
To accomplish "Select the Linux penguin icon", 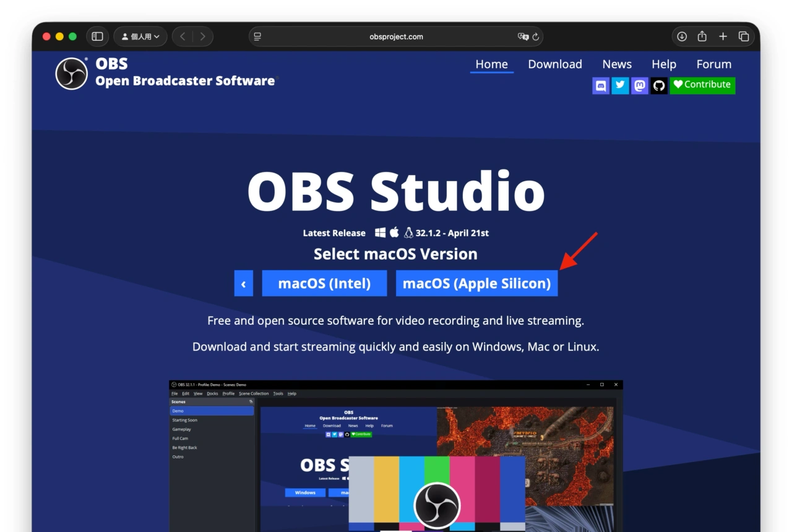I will point(408,233).
